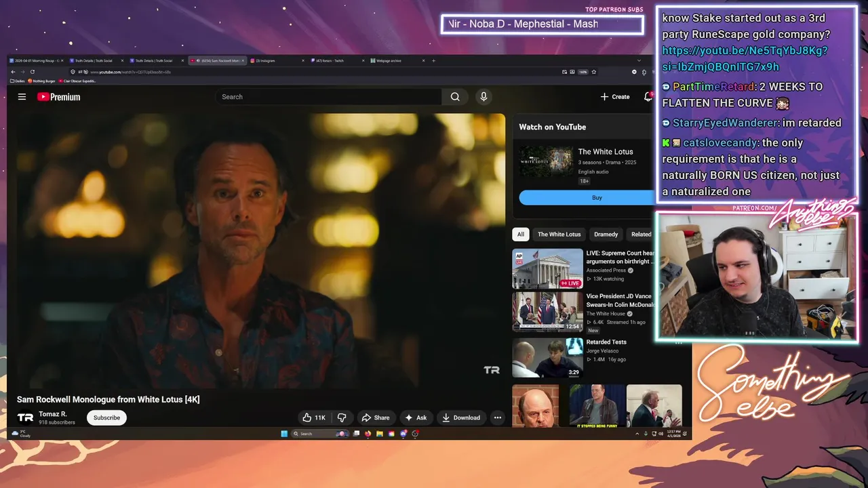The width and height of the screenshot is (868, 488).
Task: Open Discord from the taskbar
Action: click(403, 434)
